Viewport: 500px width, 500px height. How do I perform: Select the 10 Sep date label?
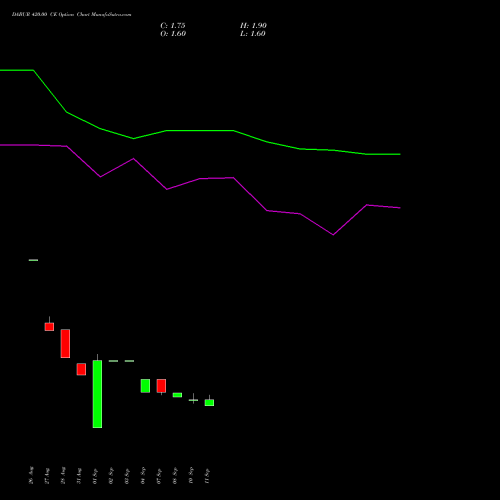(x=191, y=476)
